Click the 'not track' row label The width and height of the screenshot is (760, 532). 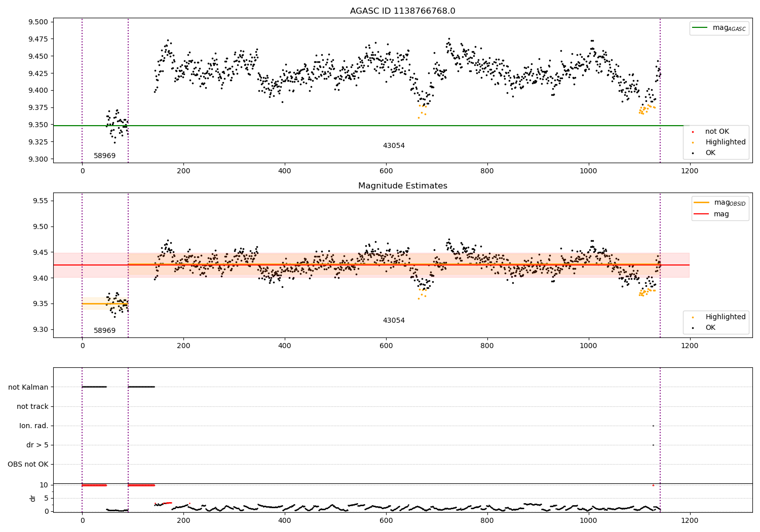pyautogui.click(x=32, y=407)
